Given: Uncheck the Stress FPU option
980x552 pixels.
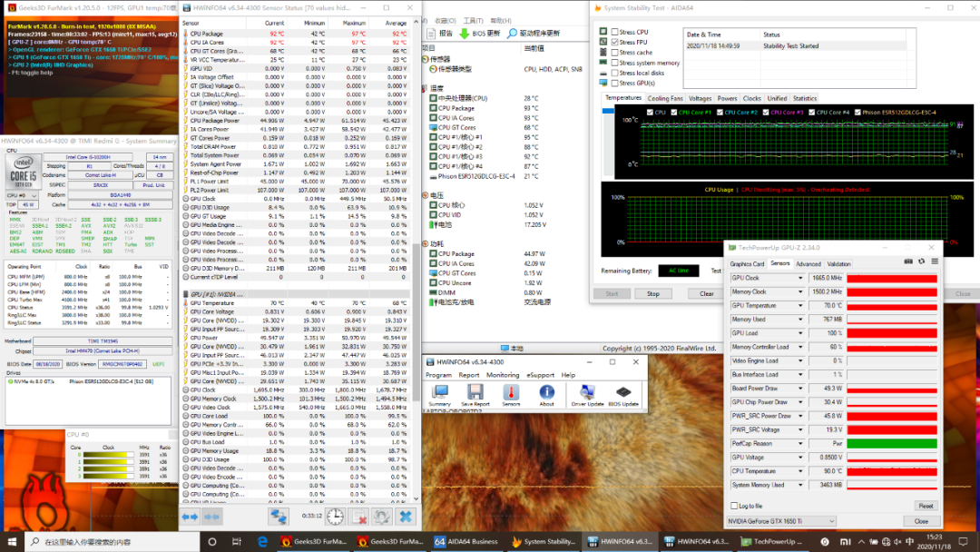Looking at the screenshot, I should (x=615, y=43).
